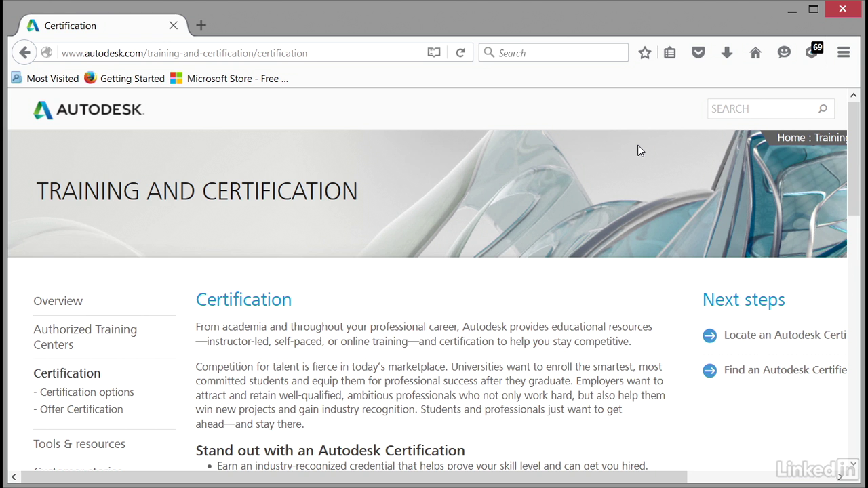The image size is (868, 488).
Task: Open Offer Certification sublink
Action: click(x=81, y=409)
